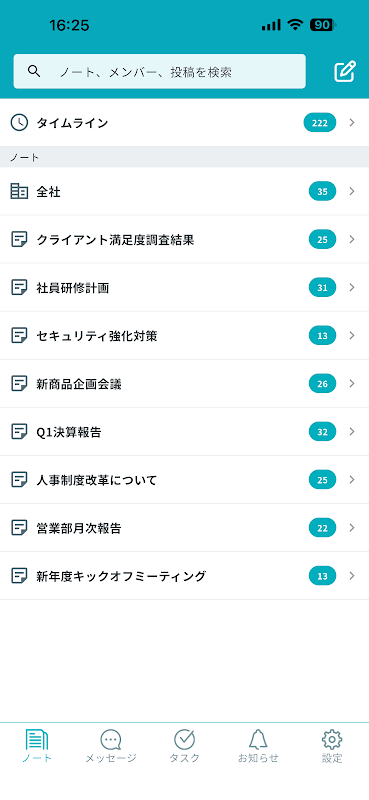Viewport: 369px width, 800px height.
Task: Open 人事制度改革について note
Action: [x=184, y=480]
